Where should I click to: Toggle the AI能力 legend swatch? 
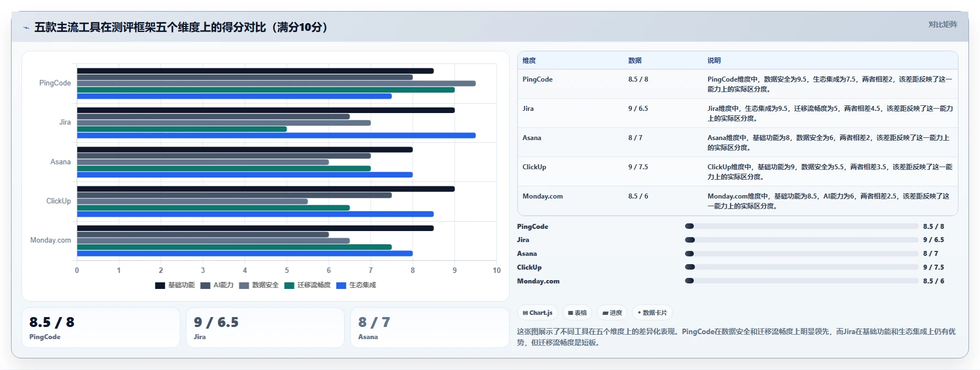point(205,285)
